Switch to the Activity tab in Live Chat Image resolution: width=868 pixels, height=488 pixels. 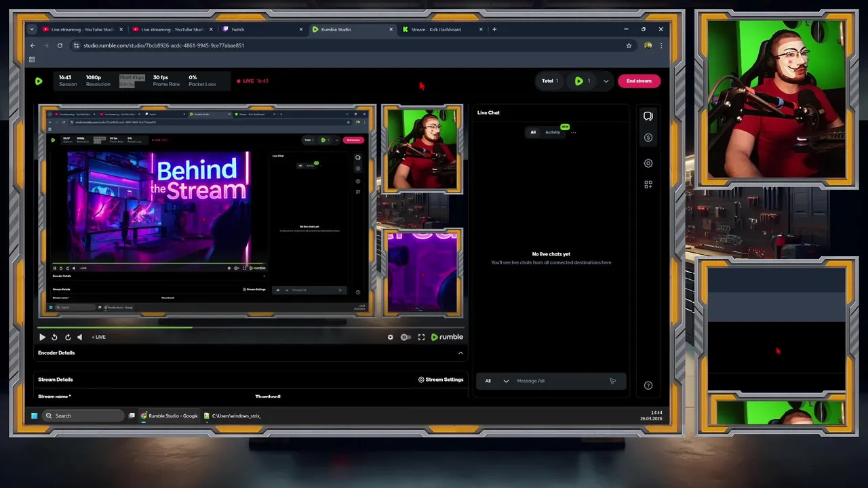(x=553, y=132)
